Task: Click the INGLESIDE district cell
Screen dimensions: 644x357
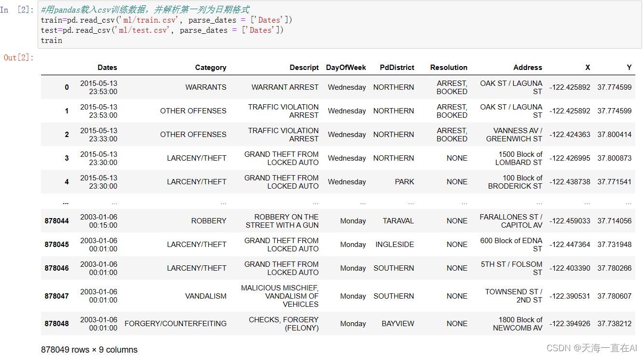Action: (395, 245)
